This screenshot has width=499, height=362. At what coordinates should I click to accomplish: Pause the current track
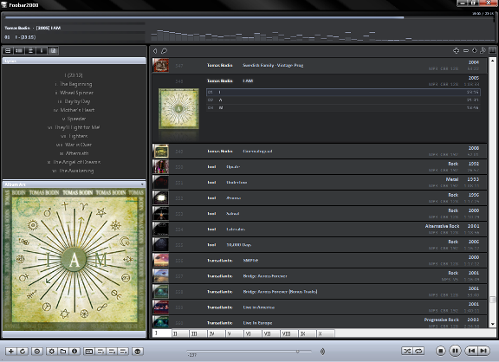pyautogui.click(x=455, y=351)
